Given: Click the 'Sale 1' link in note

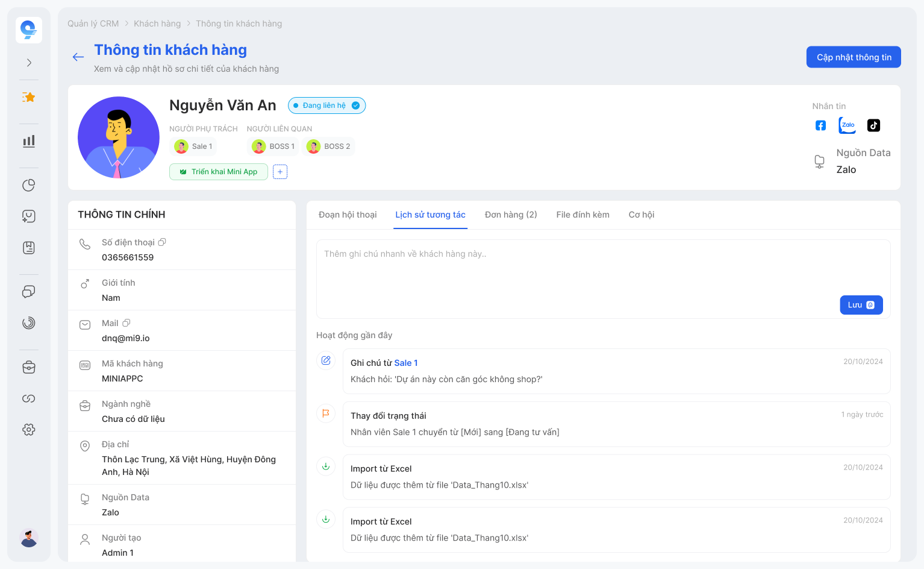Looking at the screenshot, I should click(x=406, y=363).
